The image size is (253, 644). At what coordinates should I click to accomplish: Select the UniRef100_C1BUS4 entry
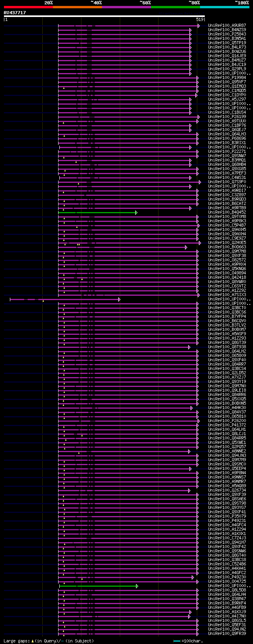click(227, 113)
